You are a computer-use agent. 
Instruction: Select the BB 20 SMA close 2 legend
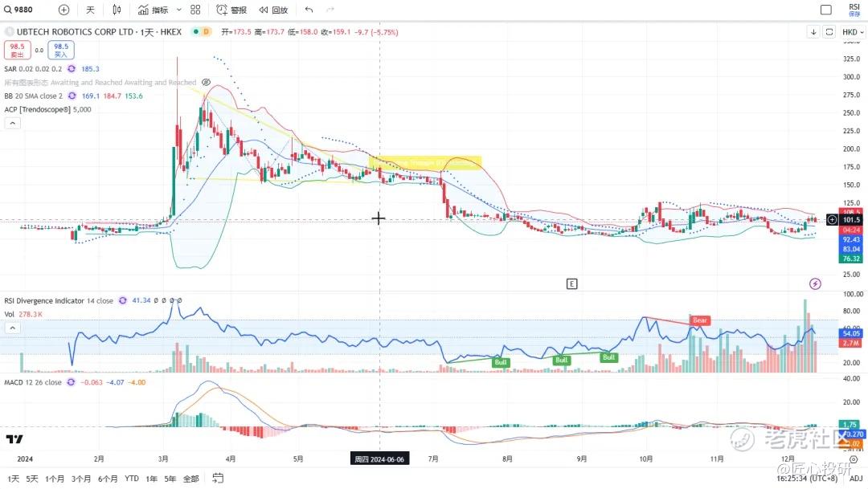point(33,96)
